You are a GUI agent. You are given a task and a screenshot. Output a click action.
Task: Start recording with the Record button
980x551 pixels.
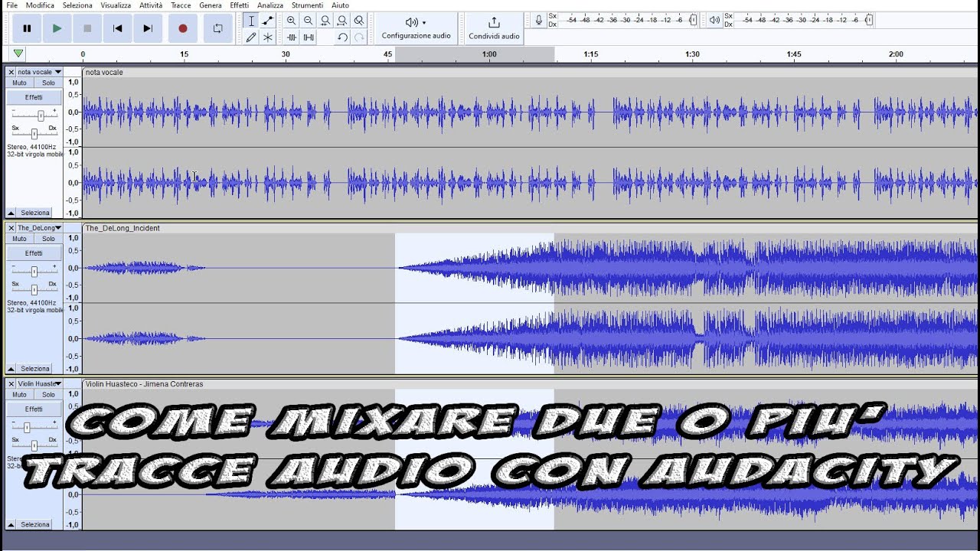[182, 28]
